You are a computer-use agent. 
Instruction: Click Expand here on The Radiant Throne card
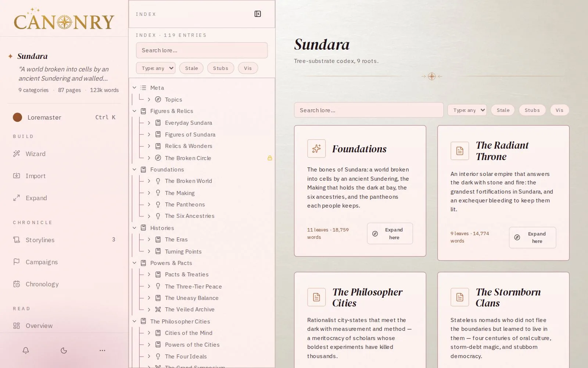click(x=533, y=237)
